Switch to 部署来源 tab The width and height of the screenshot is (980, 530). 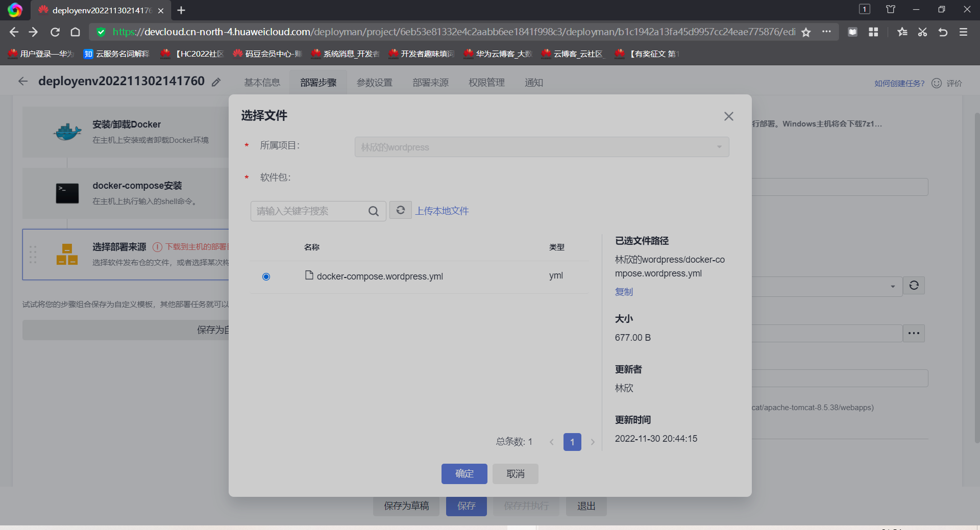point(430,83)
